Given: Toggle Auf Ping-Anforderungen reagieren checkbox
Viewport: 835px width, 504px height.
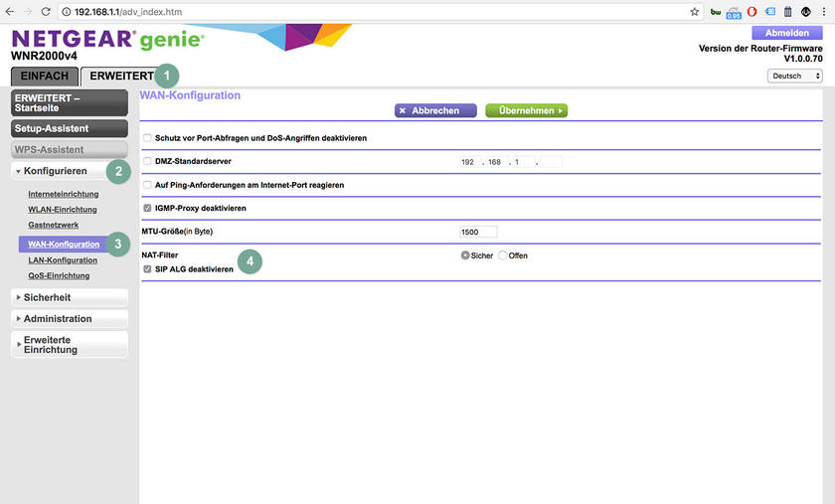Looking at the screenshot, I should 147,185.
